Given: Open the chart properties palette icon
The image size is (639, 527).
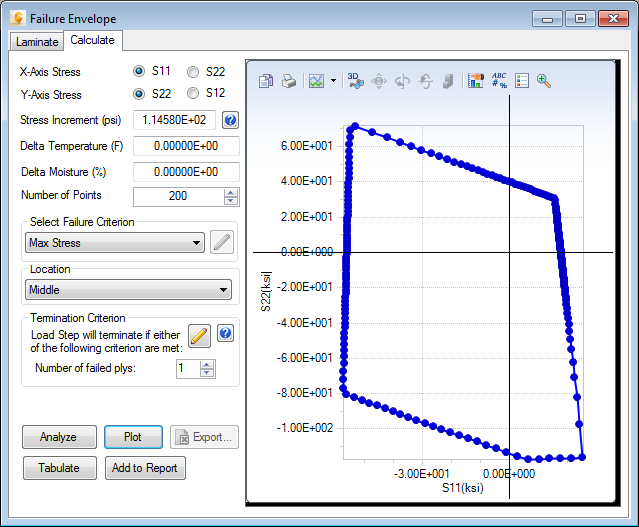Looking at the screenshot, I should click(x=476, y=81).
